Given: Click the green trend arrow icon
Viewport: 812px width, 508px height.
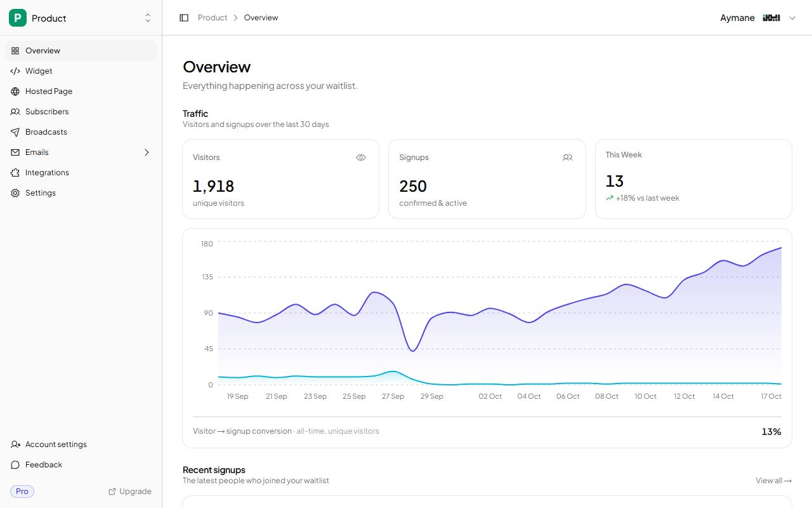Looking at the screenshot, I should click(x=610, y=198).
